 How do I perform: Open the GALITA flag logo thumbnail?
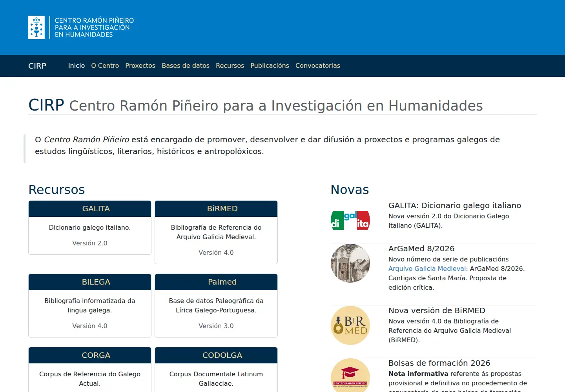[350, 220]
